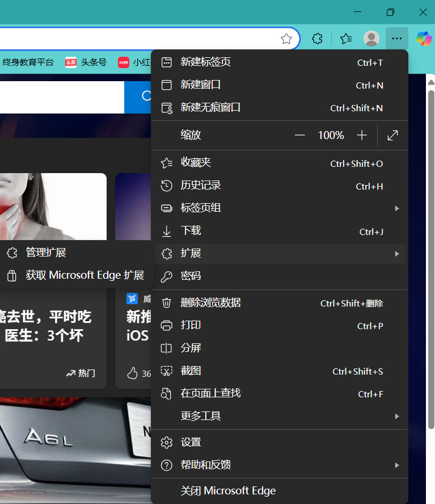The image size is (435, 504).
Task: Select 新建窗口 menu entry
Action: tap(280, 85)
